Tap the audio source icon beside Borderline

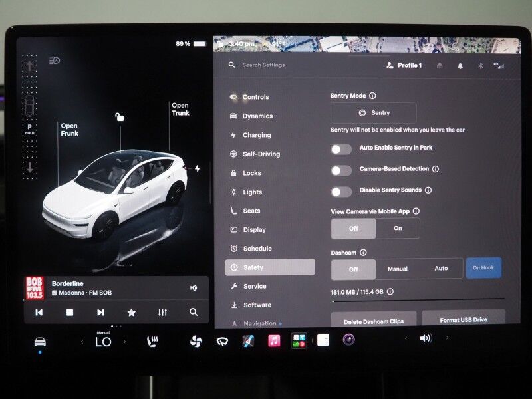pos(194,288)
